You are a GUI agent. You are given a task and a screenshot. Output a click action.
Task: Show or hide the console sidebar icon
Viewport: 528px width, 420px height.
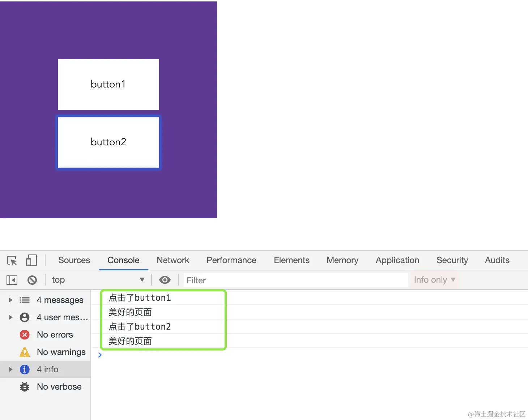(12, 280)
